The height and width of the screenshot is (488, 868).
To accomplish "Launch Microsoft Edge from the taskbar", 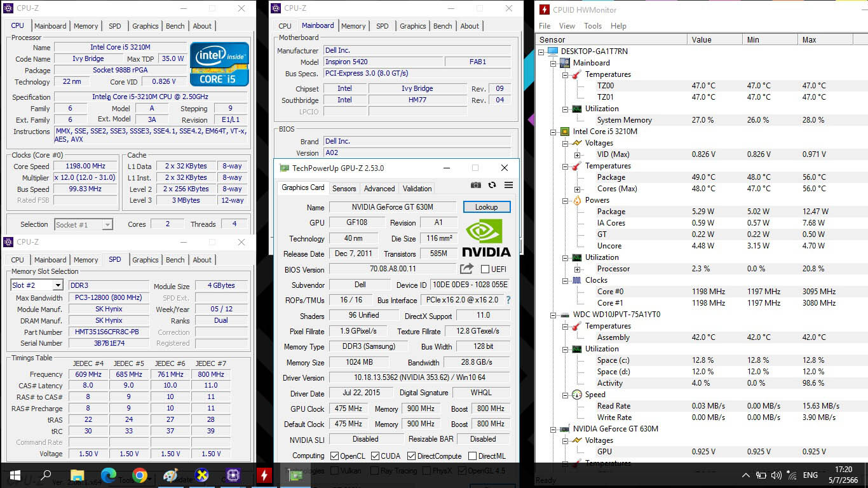I will point(109,475).
